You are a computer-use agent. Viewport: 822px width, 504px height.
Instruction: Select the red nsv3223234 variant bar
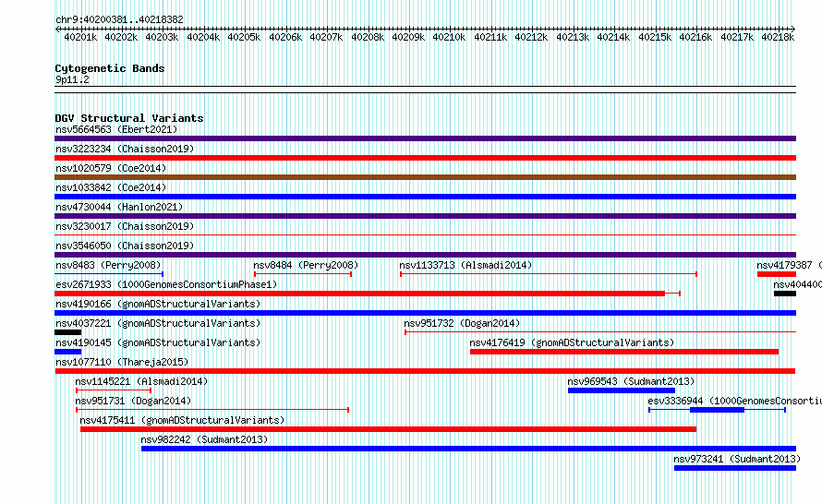(x=425, y=158)
